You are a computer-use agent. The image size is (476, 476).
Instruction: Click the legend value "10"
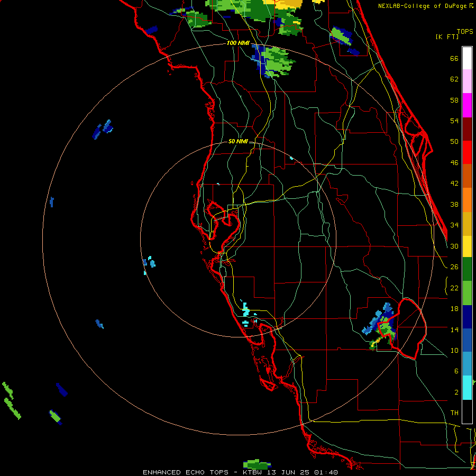454,350
